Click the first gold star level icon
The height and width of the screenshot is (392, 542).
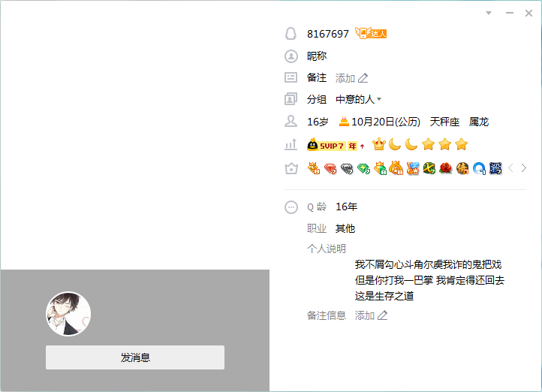tap(428, 144)
